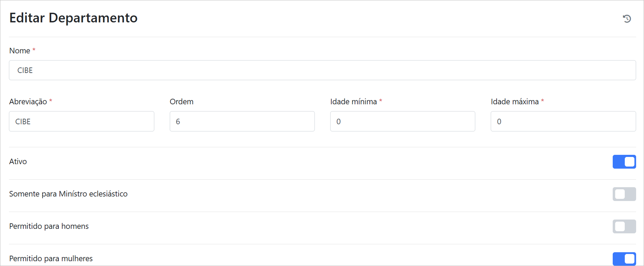Screen dimensions: 644x266
Task: Select the Ordem number field
Action: coord(242,121)
